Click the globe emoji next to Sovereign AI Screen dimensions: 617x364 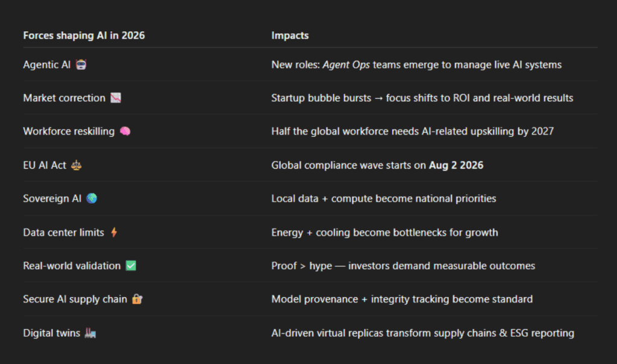[x=92, y=198]
